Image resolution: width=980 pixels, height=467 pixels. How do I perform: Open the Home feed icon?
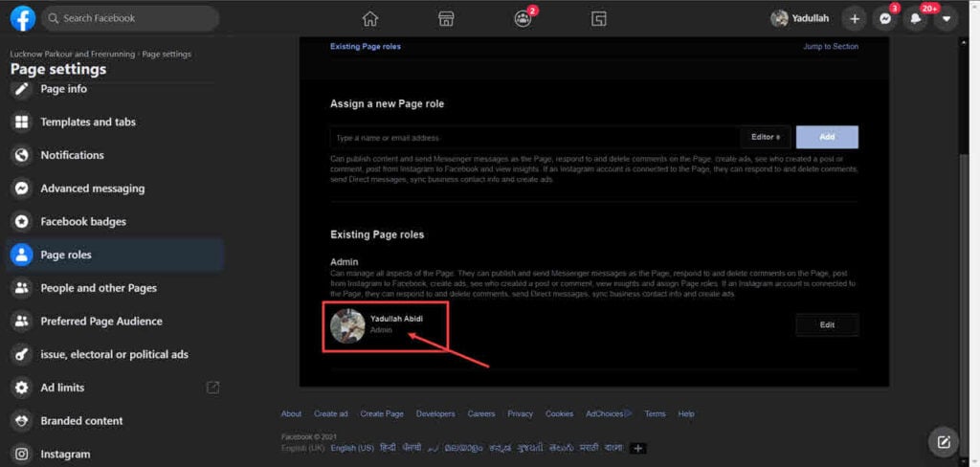pyautogui.click(x=370, y=19)
